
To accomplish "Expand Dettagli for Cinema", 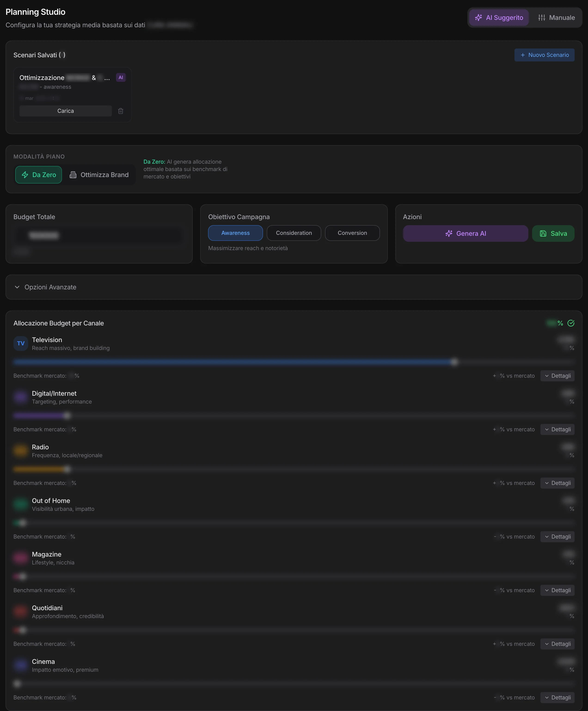I will [x=557, y=697].
